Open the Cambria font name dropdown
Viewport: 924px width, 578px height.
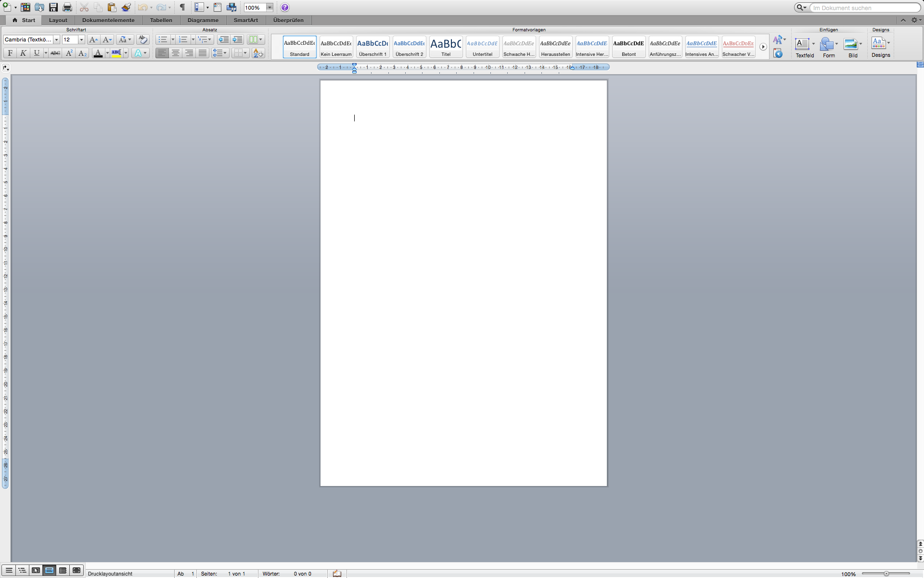pos(56,39)
